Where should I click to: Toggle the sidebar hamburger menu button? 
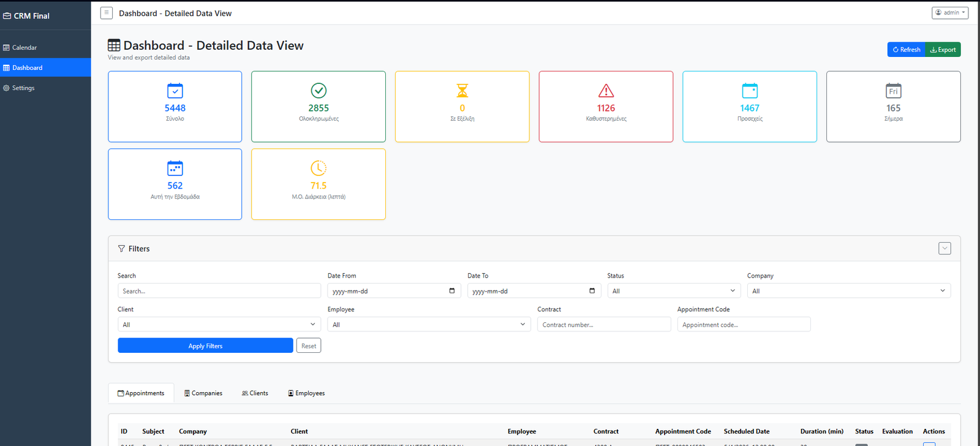coord(107,13)
